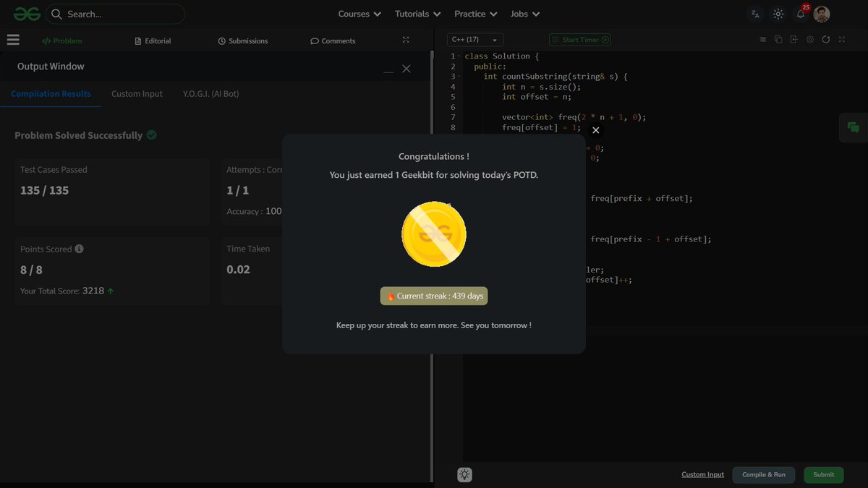Switch to the Submissions tab
This screenshot has height=488, width=868.
(x=243, y=41)
